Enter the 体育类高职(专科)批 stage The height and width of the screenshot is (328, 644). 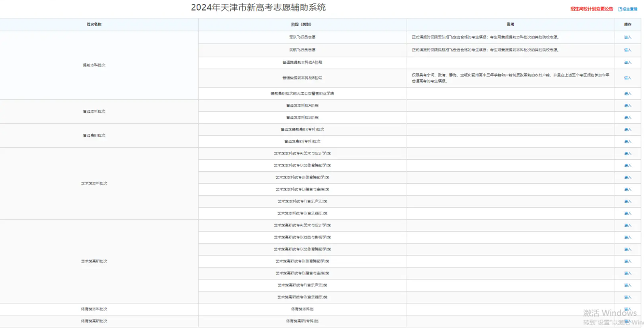point(628,321)
